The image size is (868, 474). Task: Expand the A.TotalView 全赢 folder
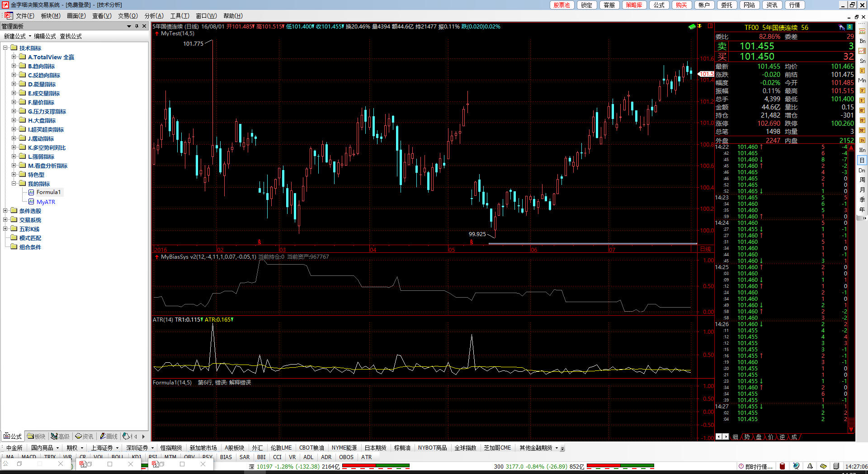14,57
